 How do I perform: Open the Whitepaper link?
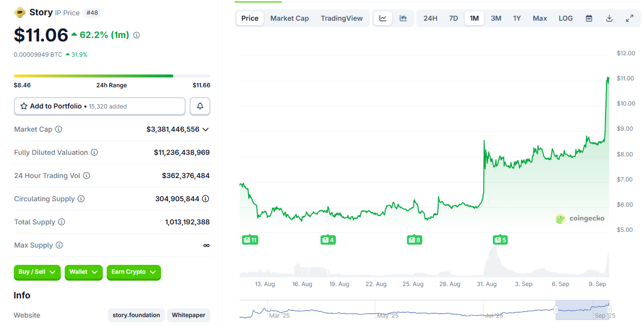188,315
